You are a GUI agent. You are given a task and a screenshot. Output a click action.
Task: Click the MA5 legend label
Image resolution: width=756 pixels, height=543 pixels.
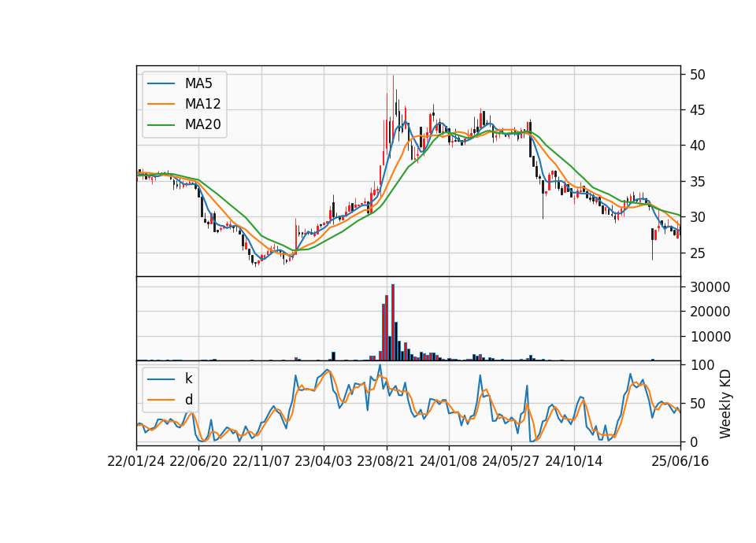tap(198, 83)
